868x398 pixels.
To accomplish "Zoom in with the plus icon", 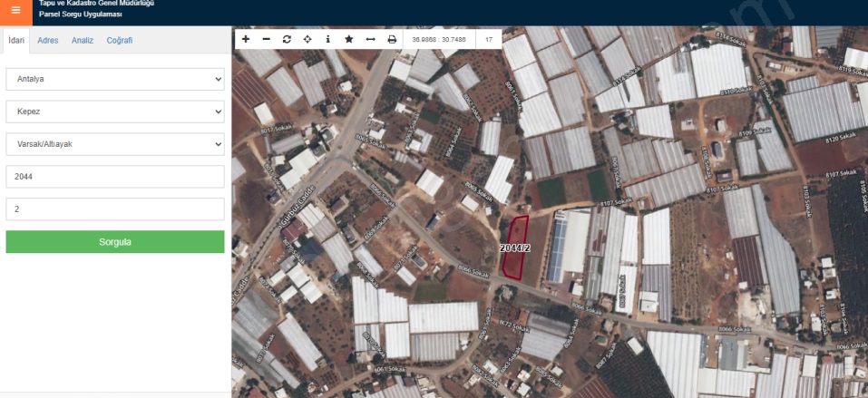I will (246, 40).
